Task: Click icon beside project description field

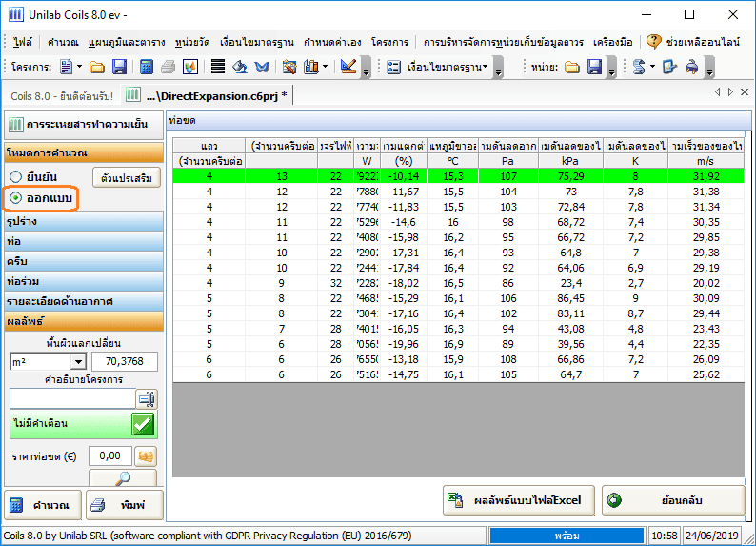Action: (146, 399)
